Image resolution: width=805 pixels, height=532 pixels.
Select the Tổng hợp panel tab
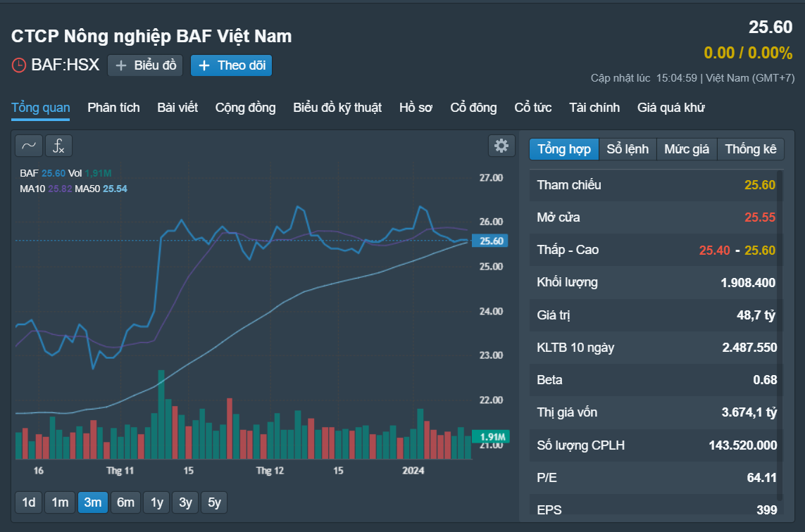click(563, 149)
